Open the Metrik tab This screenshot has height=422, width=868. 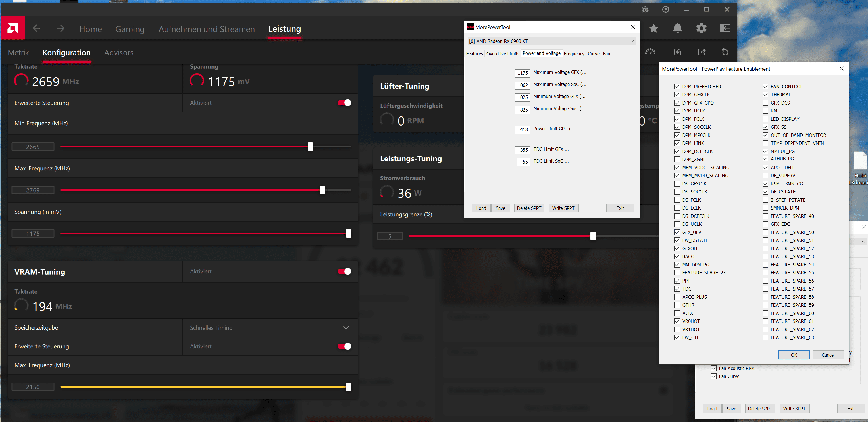point(18,53)
